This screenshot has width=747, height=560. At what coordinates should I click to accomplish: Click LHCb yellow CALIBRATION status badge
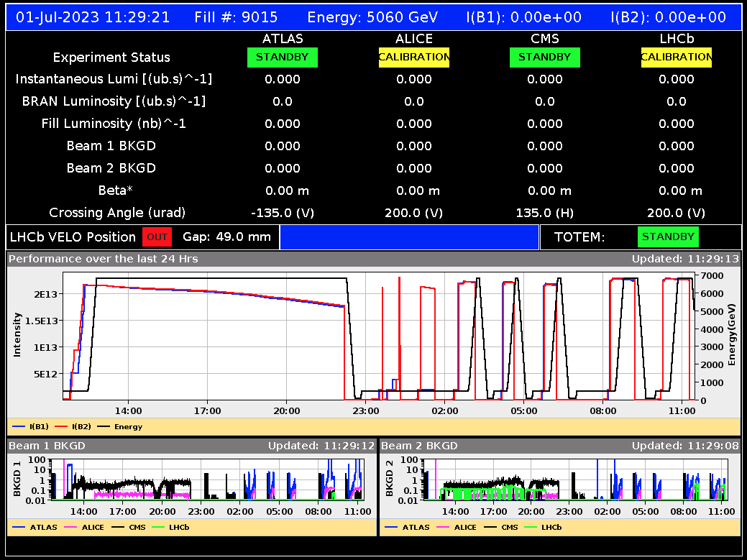pyautogui.click(x=677, y=57)
